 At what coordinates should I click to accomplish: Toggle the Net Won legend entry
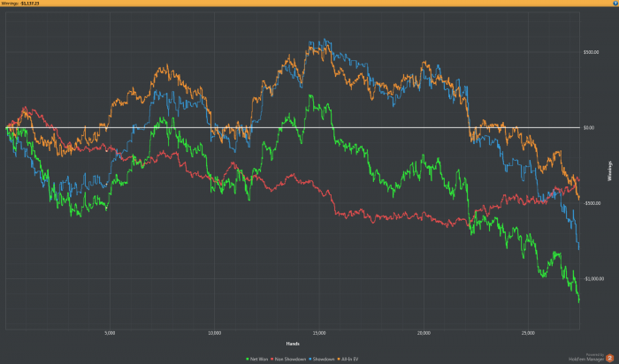pyautogui.click(x=257, y=360)
